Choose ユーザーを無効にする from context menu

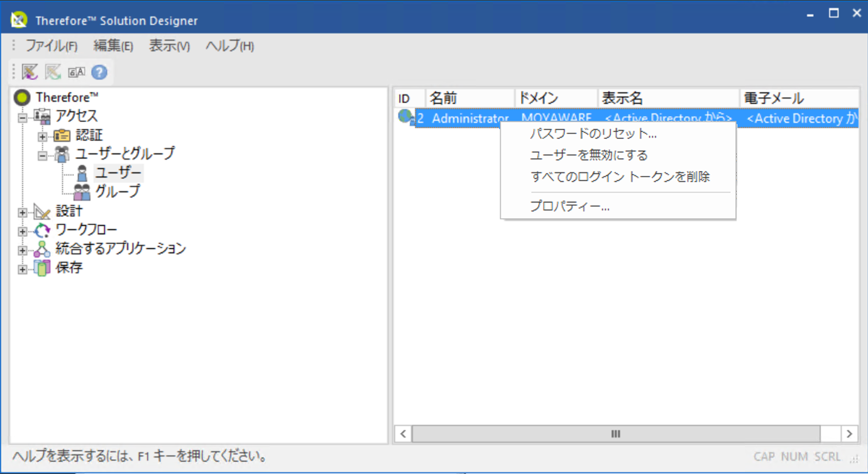[x=618, y=155]
